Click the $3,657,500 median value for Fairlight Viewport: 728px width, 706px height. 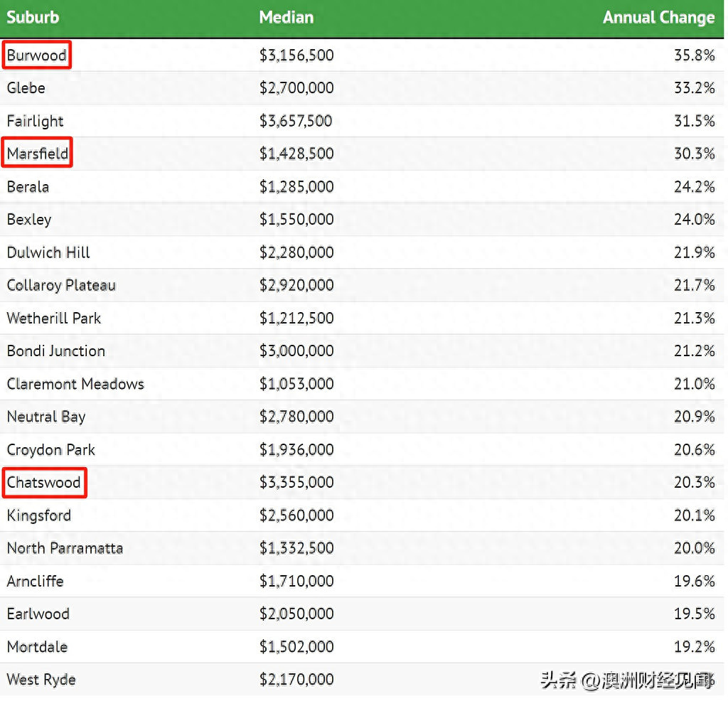296,121
